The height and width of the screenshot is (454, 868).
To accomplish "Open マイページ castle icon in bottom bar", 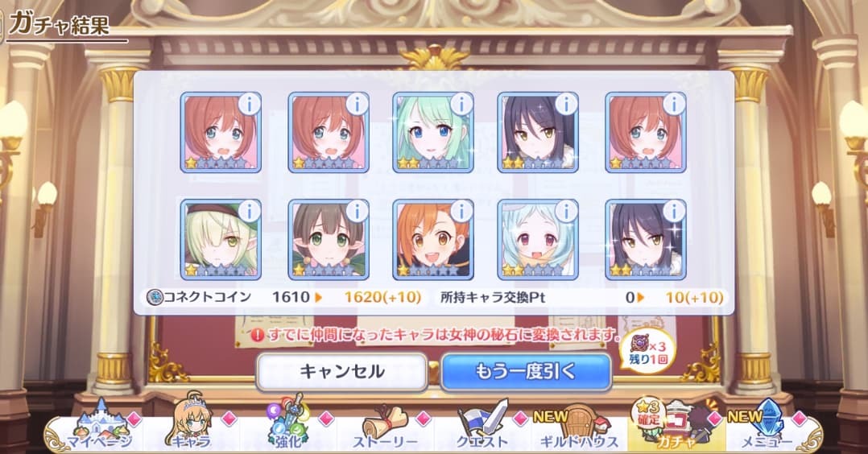I will click(x=101, y=425).
